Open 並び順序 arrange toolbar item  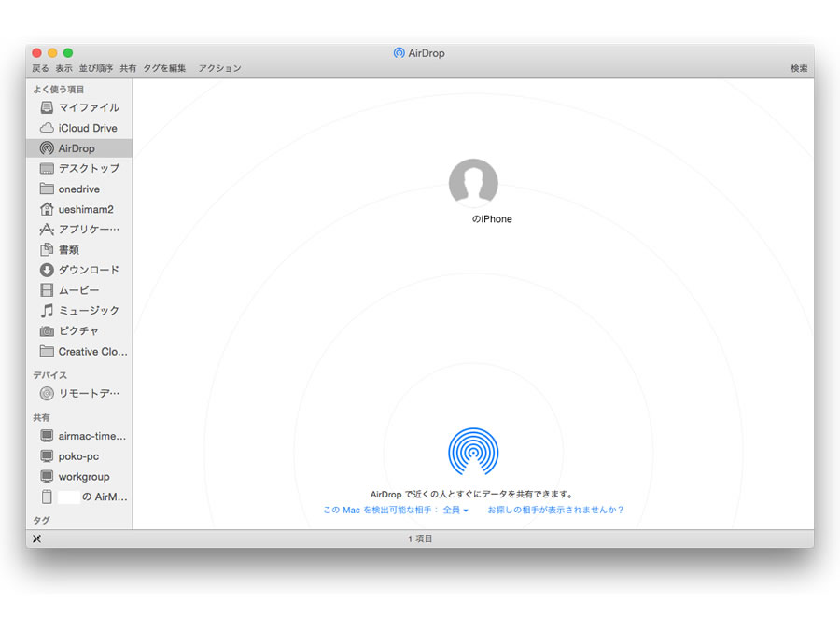point(96,68)
